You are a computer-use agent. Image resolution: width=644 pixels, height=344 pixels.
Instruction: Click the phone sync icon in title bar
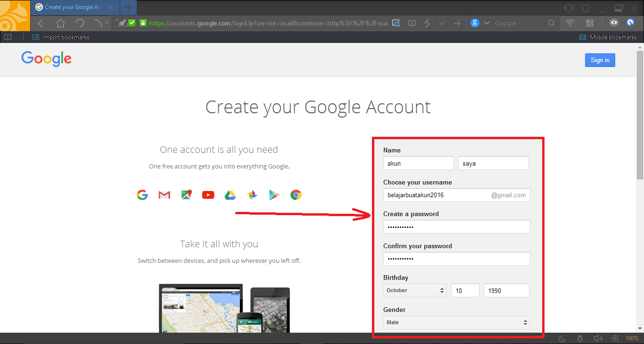569,8
